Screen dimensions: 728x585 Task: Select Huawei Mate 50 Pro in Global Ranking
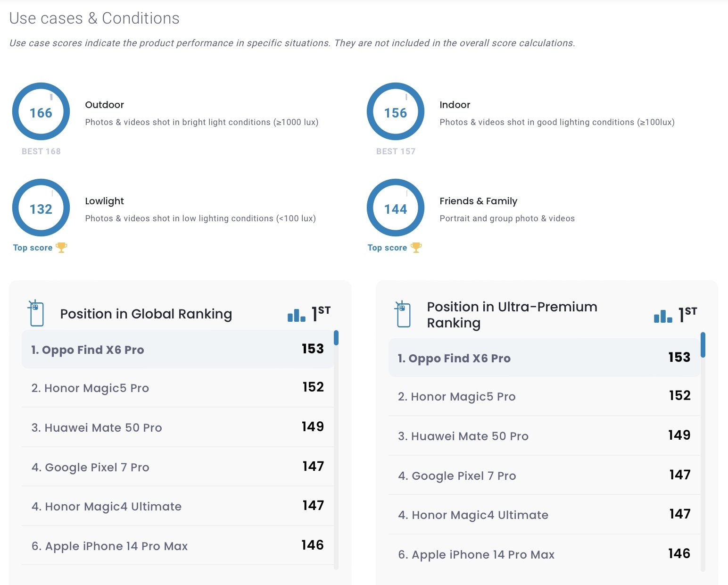(x=178, y=427)
